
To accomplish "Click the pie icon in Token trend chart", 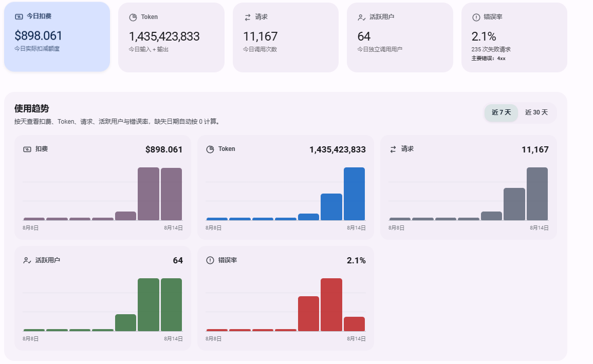I will pyautogui.click(x=210, y=149).
